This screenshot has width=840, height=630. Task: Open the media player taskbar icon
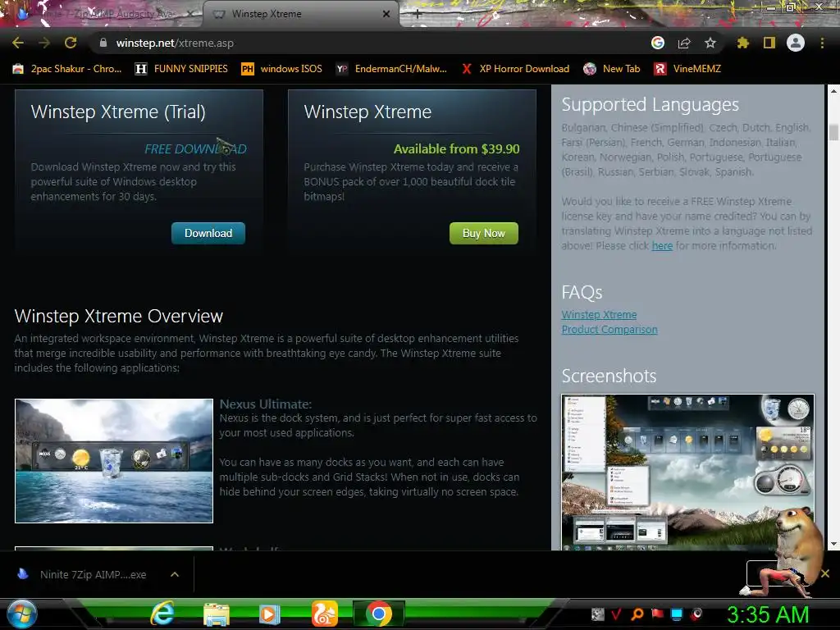tap(269, 614)
